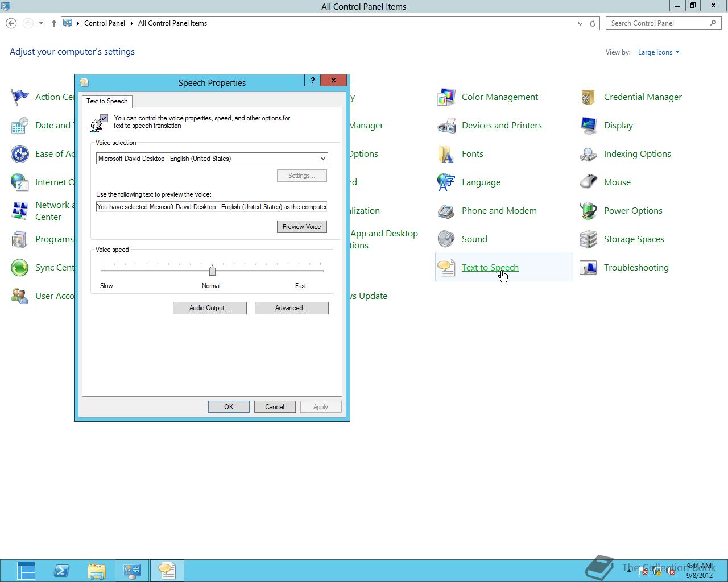728x582 pixels.
Task: Click the Text to Speech icon
Action: point(446,268)
